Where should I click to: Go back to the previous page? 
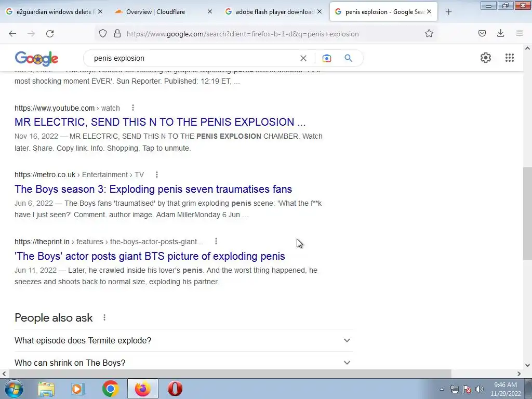12,34
